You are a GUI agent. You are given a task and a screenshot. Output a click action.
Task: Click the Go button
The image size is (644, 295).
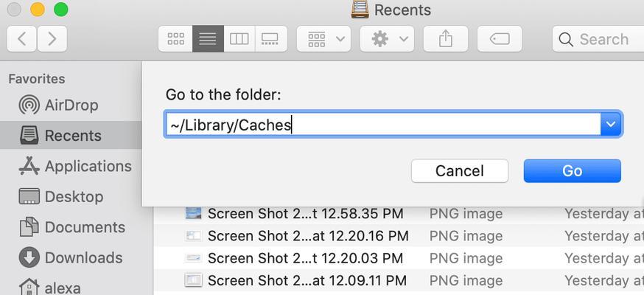(x=572, y=171)
